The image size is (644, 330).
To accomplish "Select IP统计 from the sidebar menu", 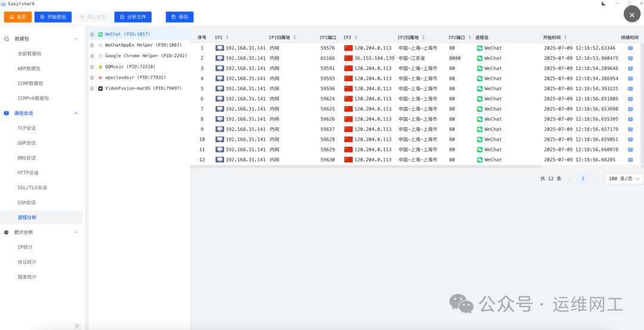I will tap(26, 247).
